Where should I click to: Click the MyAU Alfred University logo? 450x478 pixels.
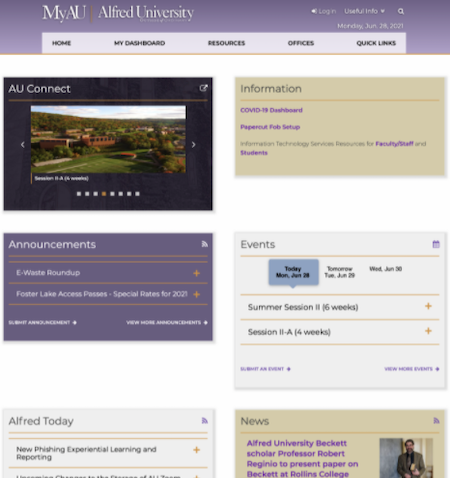tap(118, 13)
